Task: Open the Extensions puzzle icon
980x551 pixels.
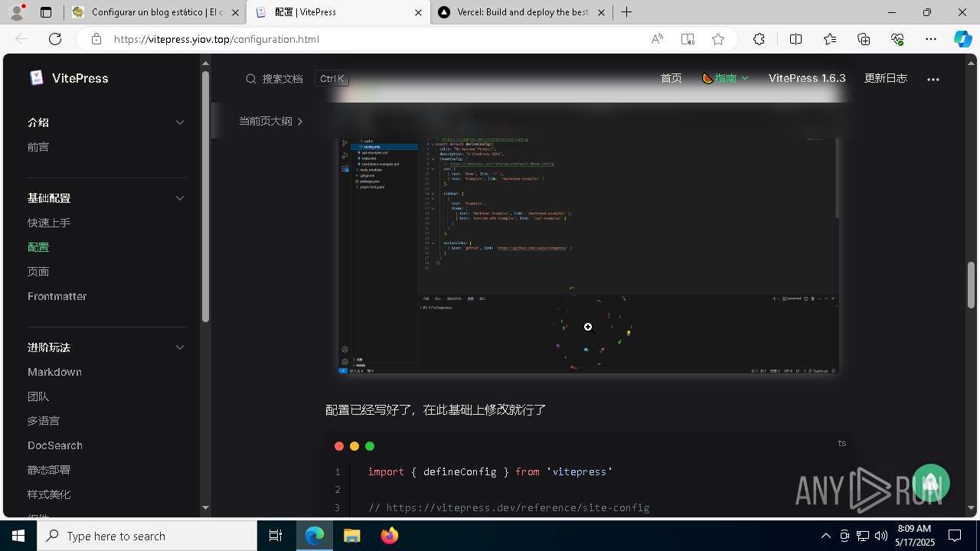Action: tap(759, 39)
